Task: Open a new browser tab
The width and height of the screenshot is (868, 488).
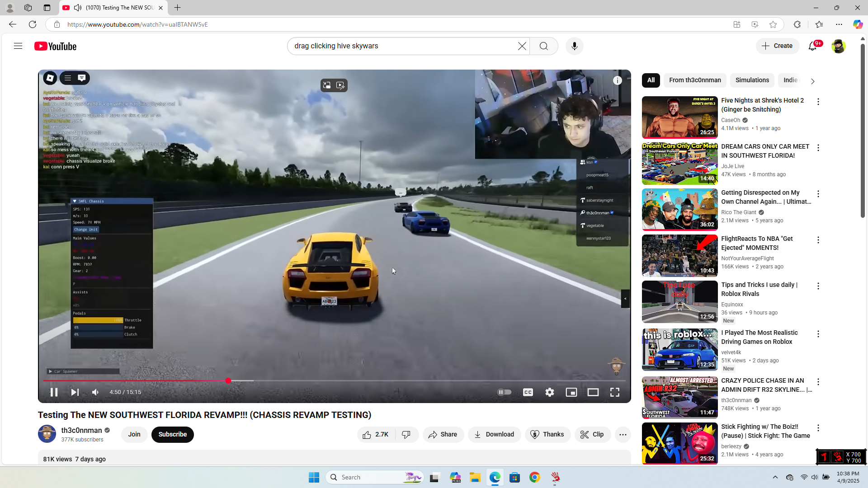Action: (x=178, y=8)
